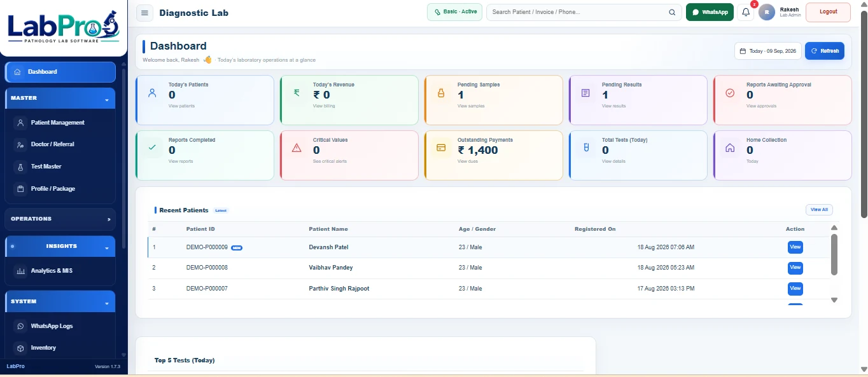Click the View patients link
This screenshot has width=868, height=377.
pyautogui.click(x=181, y=106)
